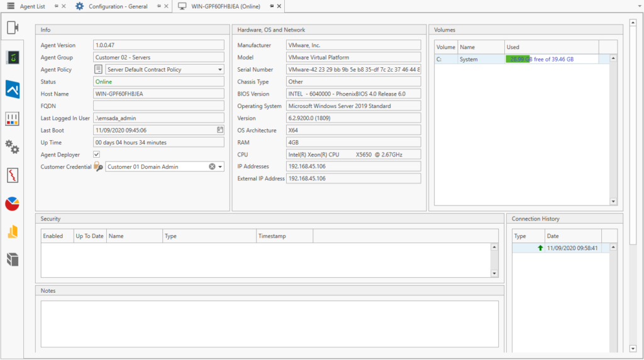Screen dimensions: 644x360
Task: Open the colored bars monitoring sidebar icon
Action: point(13,119)
